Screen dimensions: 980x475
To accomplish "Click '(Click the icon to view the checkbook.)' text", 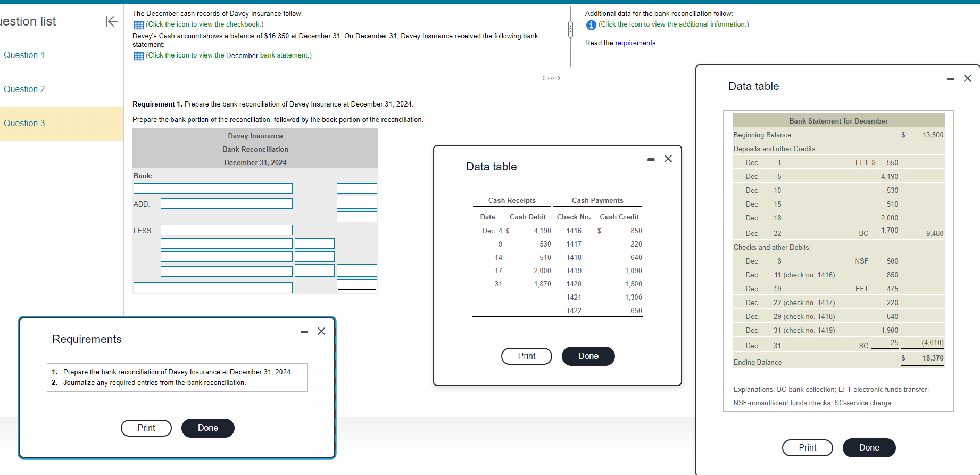I will (205, 24).
